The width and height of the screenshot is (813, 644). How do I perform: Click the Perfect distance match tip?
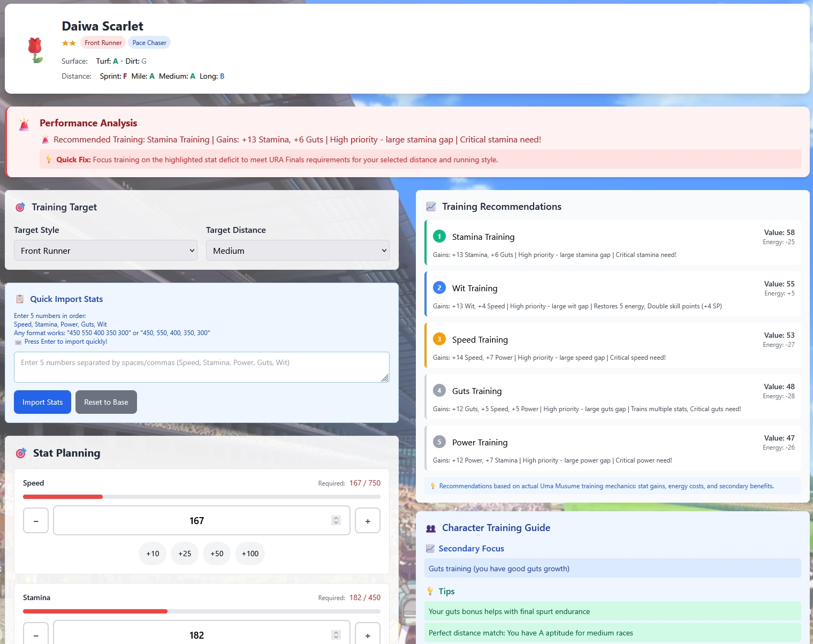coord(613,633)
